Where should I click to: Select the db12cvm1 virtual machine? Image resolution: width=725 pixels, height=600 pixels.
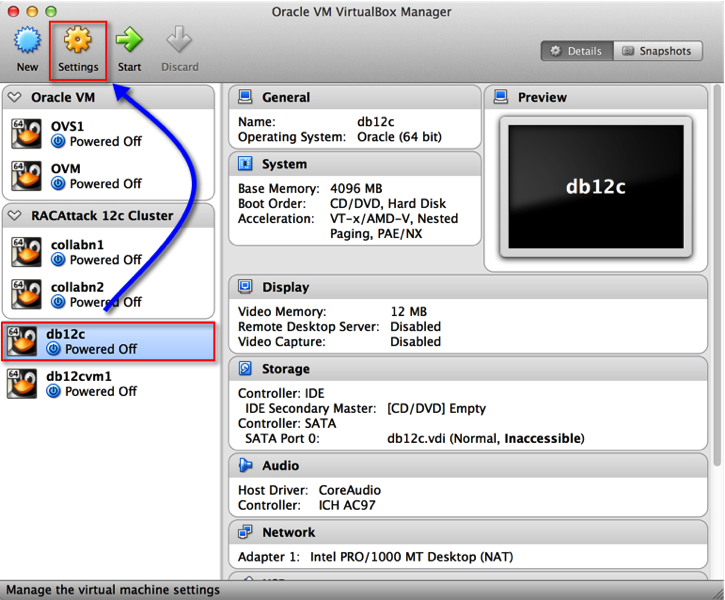coord(108,383)
